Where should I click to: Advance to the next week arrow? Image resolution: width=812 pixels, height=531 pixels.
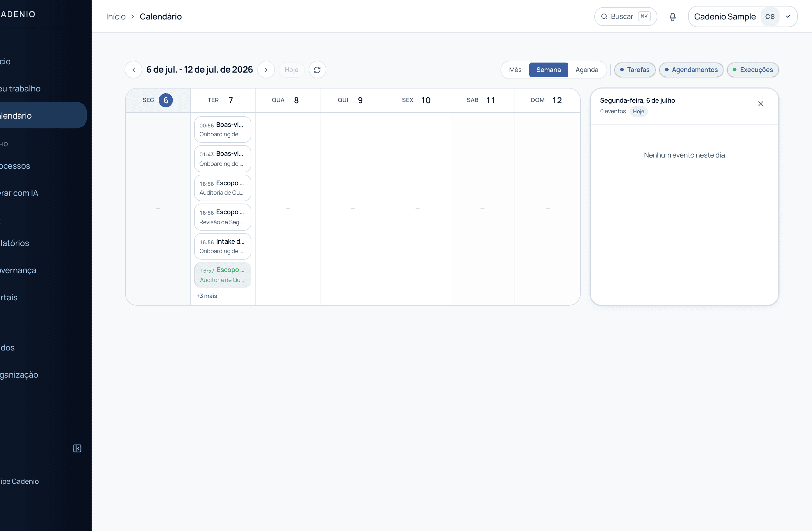tap(266, 70)
